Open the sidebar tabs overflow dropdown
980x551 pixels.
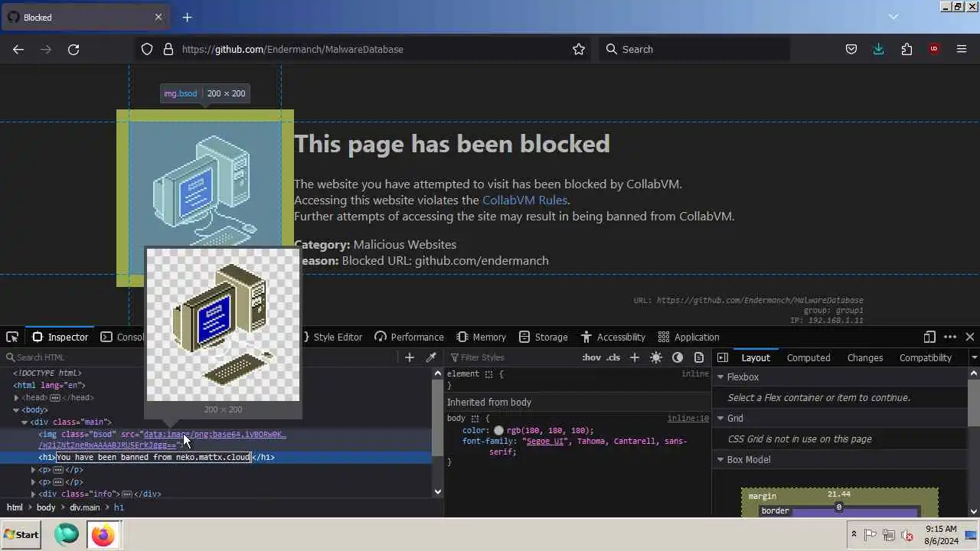point(974,357)
